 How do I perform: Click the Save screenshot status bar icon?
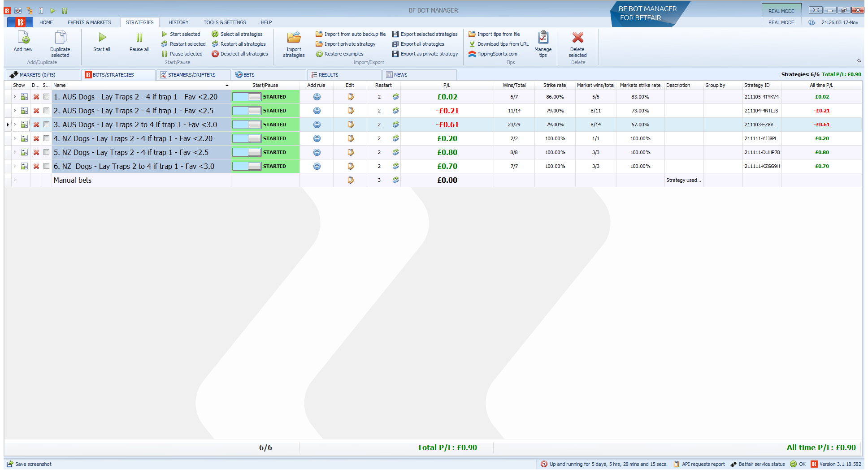tap(10, 464)
